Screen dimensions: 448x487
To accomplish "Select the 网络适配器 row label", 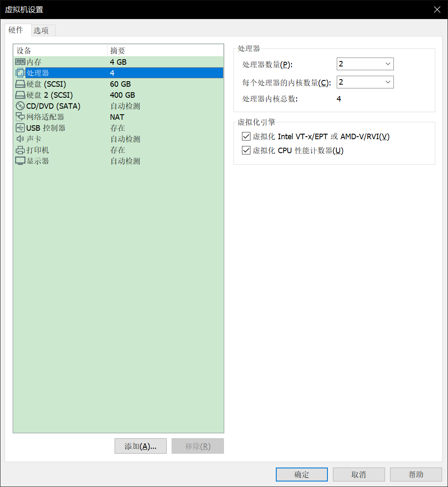I will point(45,117).
